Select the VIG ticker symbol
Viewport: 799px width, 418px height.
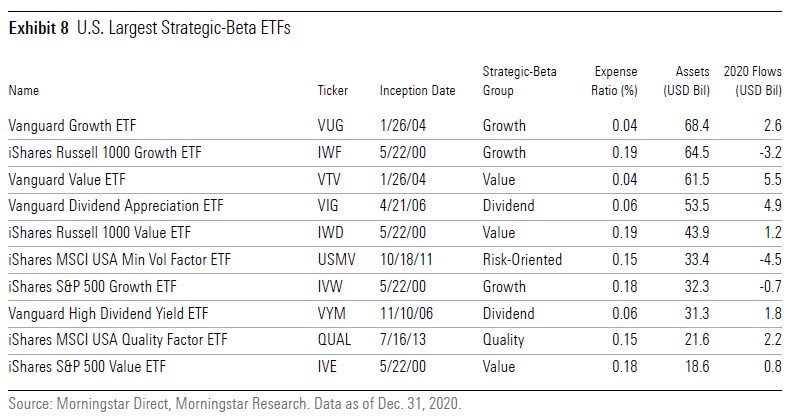(x=326, y=205)
